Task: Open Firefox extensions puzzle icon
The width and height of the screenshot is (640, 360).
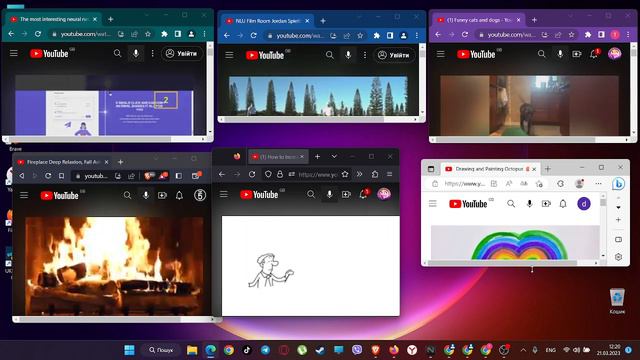Action: click(375, 174)
